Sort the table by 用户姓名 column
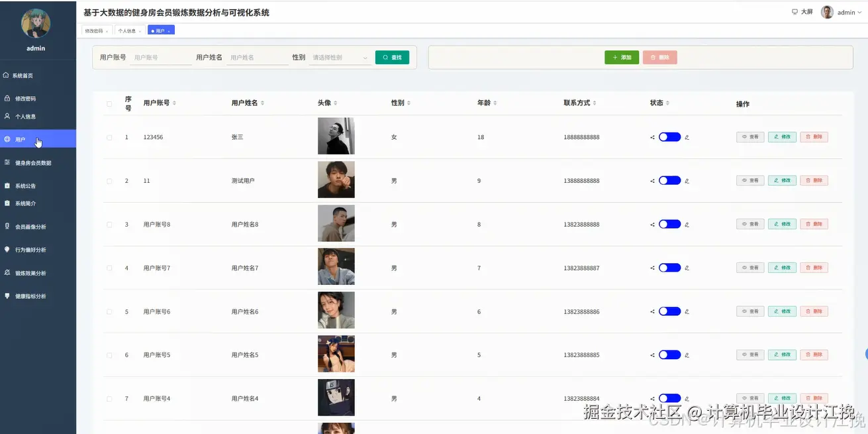This screenshot has height=434, width=868. click(262, 103)
